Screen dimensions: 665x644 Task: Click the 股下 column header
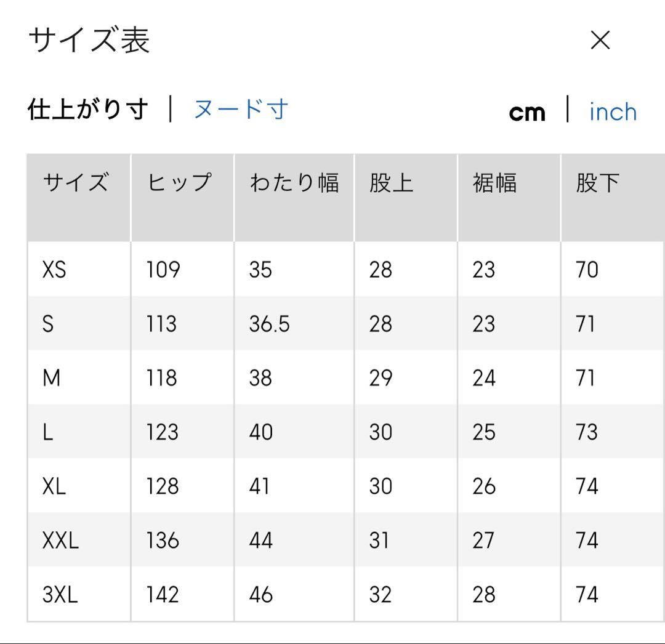[597, 183]
